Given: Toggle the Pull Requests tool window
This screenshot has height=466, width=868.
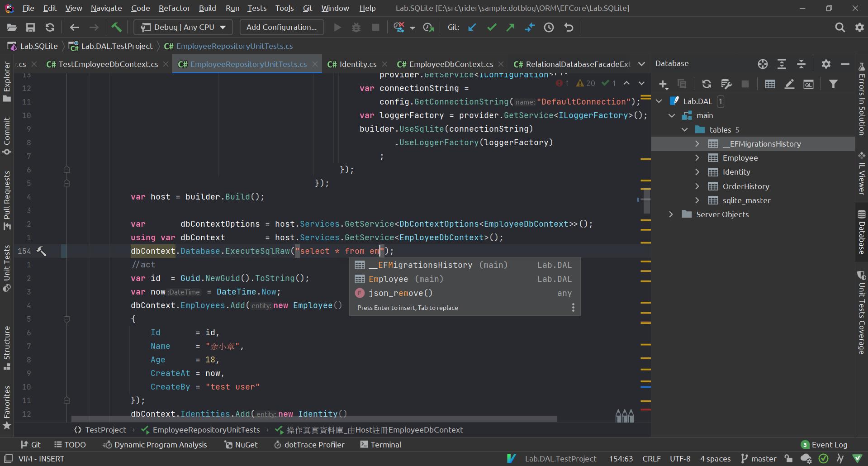Looking at the screenshot, I should (7, 200).
